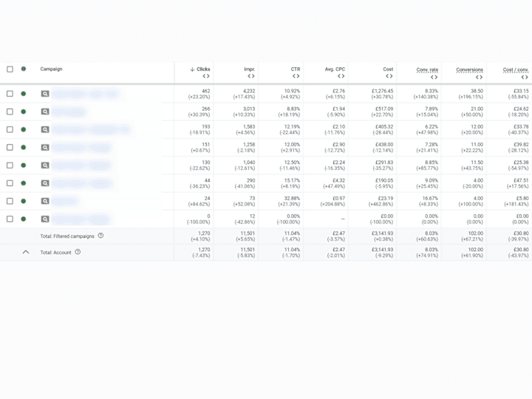Sort by the CTR column header
Image resolution: width=532 pixels, height=399 pixels.
click(296, 69)
